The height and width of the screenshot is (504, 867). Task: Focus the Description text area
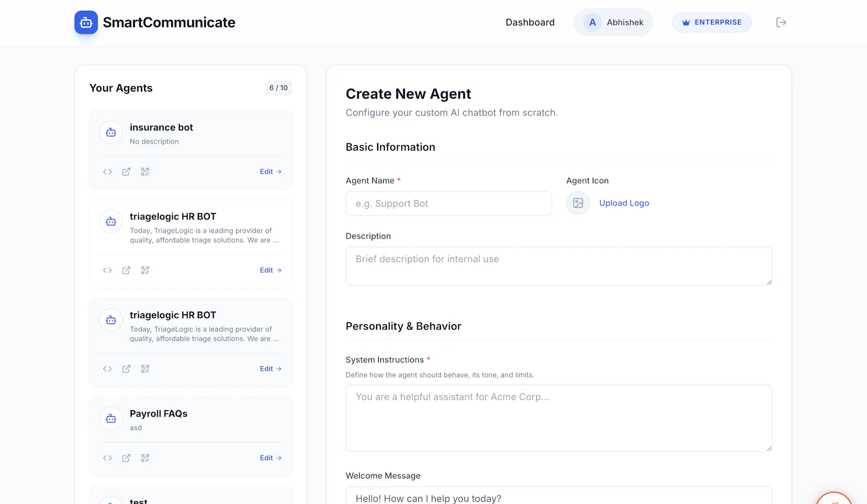(x=559, y=266)
